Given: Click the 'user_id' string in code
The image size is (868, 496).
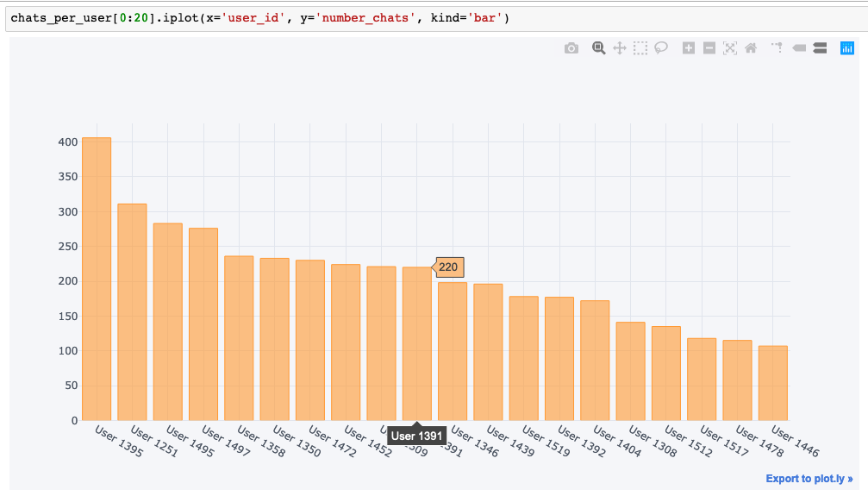Looking at the screenshot, I should coord(253,18).
